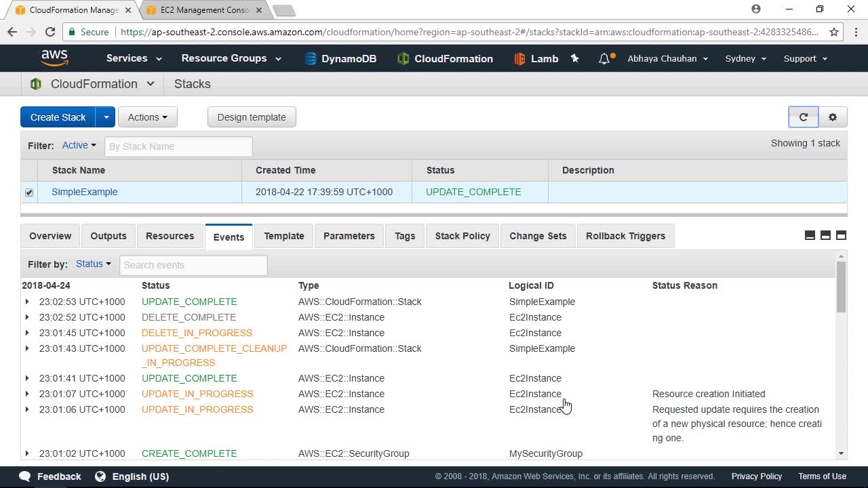Expand the 23:01:41 UPDATE_COMPLETE event row
Image resolution: width=868 pixels, height=488 pixels.
tap(27, 378)
